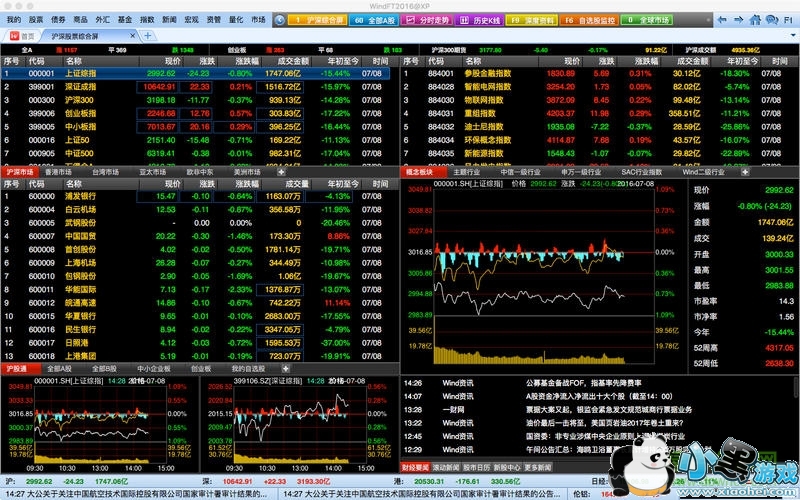Image resolution: width=800 pixels, height=500 pixels.
Task: Switch to the 首页 tab
Action: (22, 36)
